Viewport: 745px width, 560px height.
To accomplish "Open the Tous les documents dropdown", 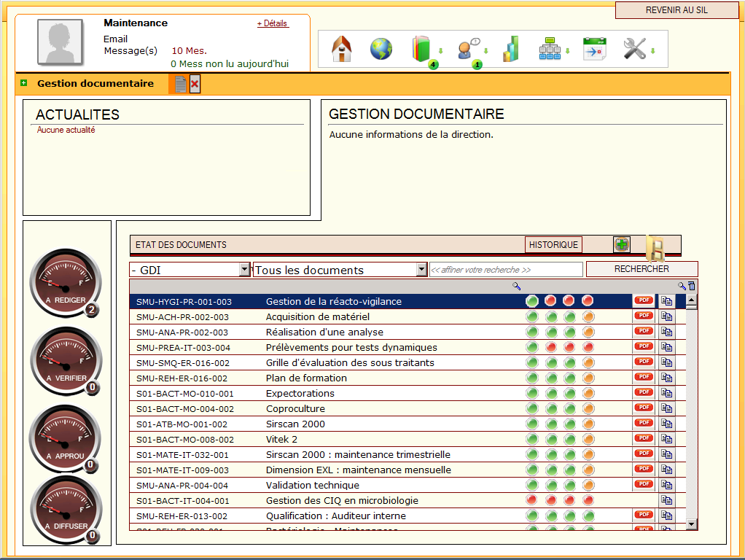I will [x=421, y=270].
